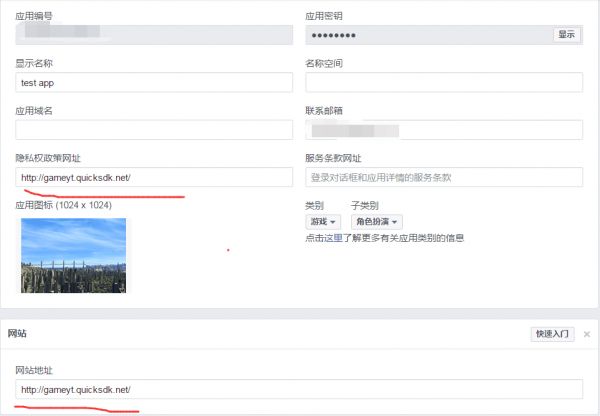Click the 应用编号 field
The height and width of the screenshot is (416, 600).
[x=154, y=35]
